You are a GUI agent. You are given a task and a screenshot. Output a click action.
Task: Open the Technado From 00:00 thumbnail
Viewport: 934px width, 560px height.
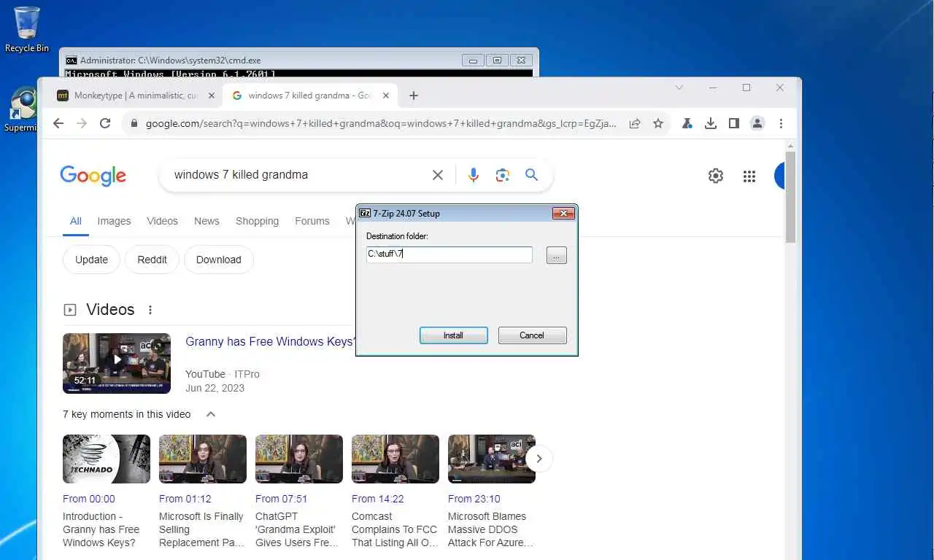click(107, 459)
